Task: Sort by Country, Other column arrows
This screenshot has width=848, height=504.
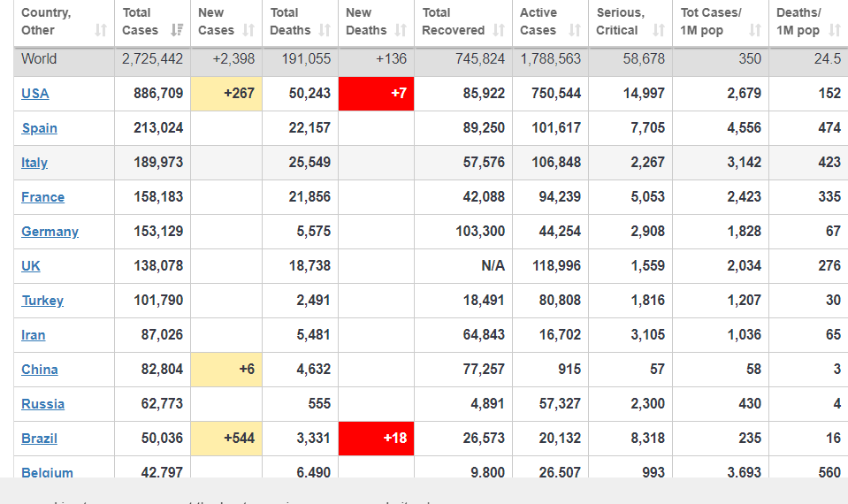Action: 101,30
